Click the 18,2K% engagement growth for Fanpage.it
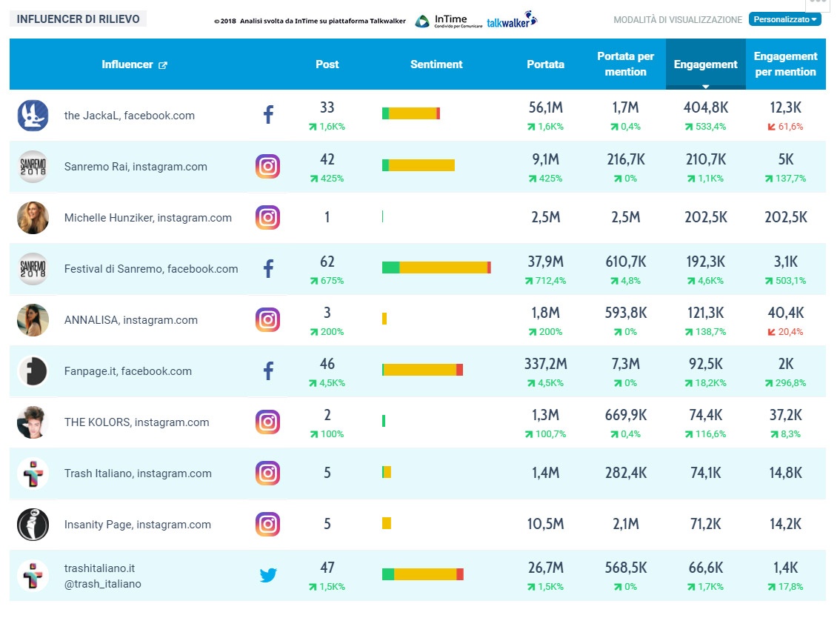The image size is (840, 618). click(x=705, y=382)
